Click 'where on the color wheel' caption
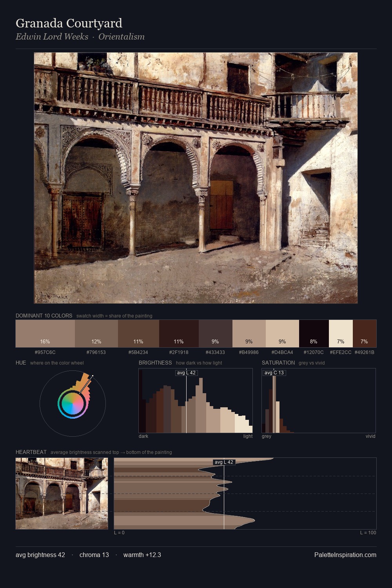 pyautogui.click(x=57, y=363)
